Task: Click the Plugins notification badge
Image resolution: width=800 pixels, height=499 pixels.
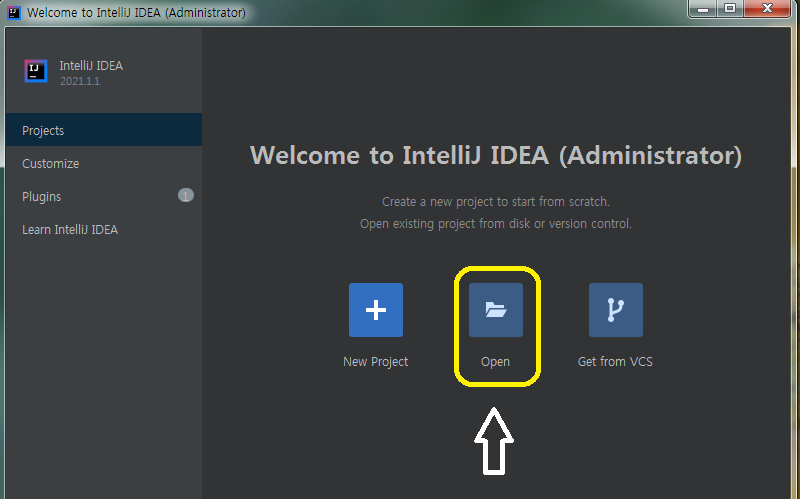Action: (186, 195)
